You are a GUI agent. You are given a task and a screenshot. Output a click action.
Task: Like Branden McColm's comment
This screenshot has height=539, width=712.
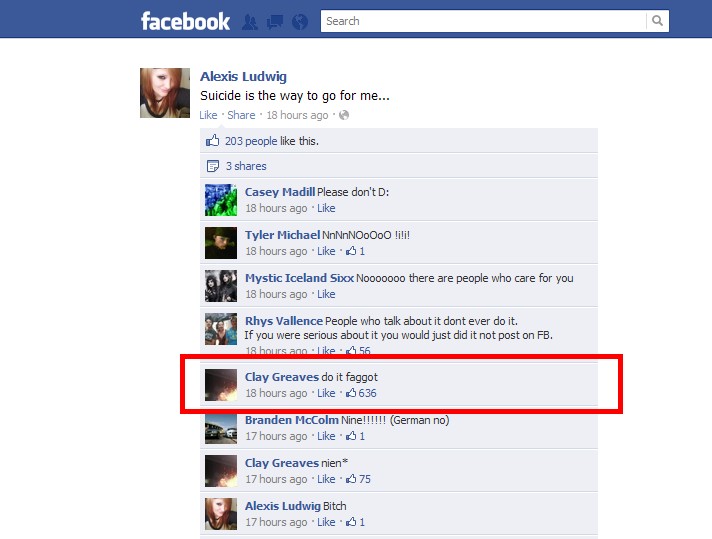[326, 436]
